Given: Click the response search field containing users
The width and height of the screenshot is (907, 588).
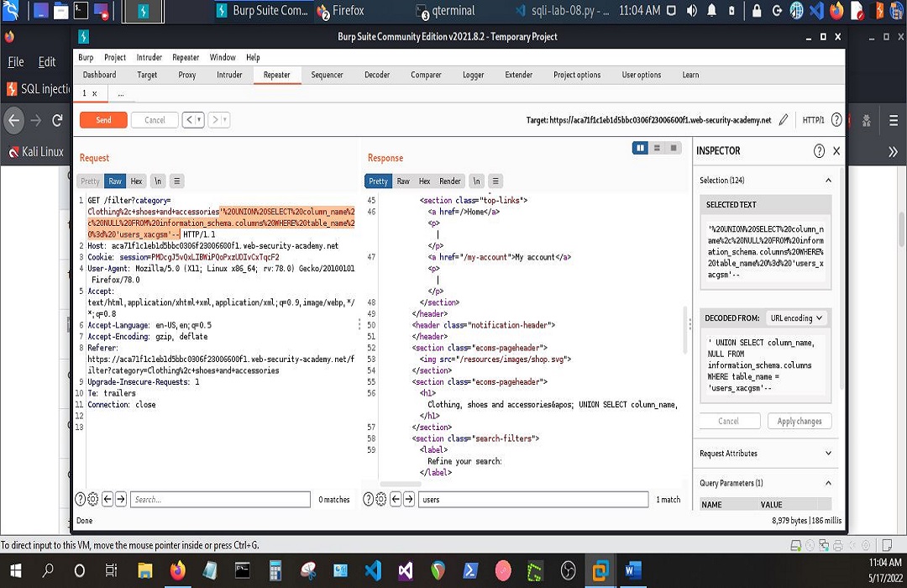Looking at the screenshot, I should point(533,500).
